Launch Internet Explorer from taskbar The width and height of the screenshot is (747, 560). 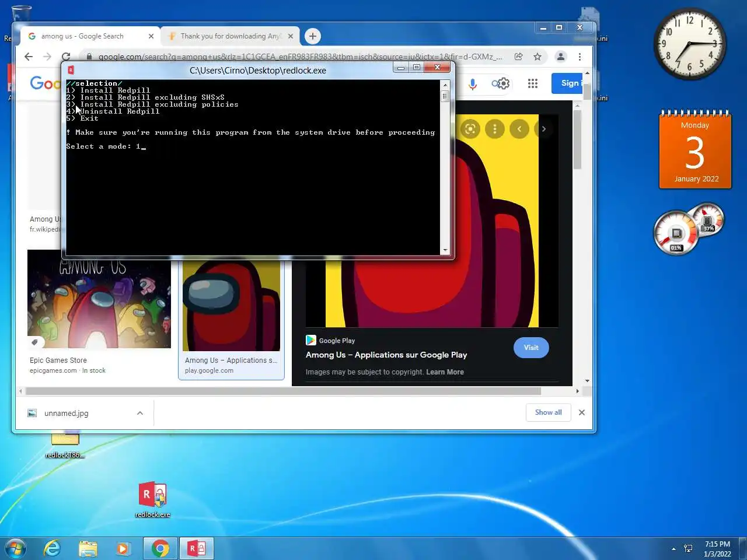(52, 548)
